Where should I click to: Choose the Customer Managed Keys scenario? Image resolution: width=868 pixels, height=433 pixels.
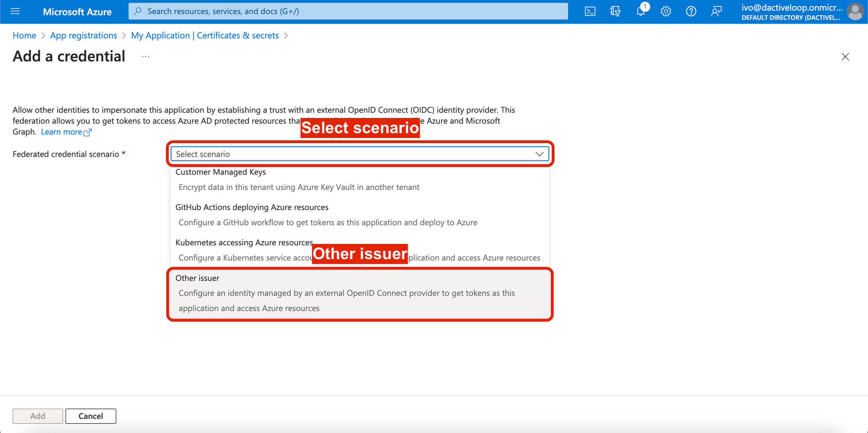[221, 172]
